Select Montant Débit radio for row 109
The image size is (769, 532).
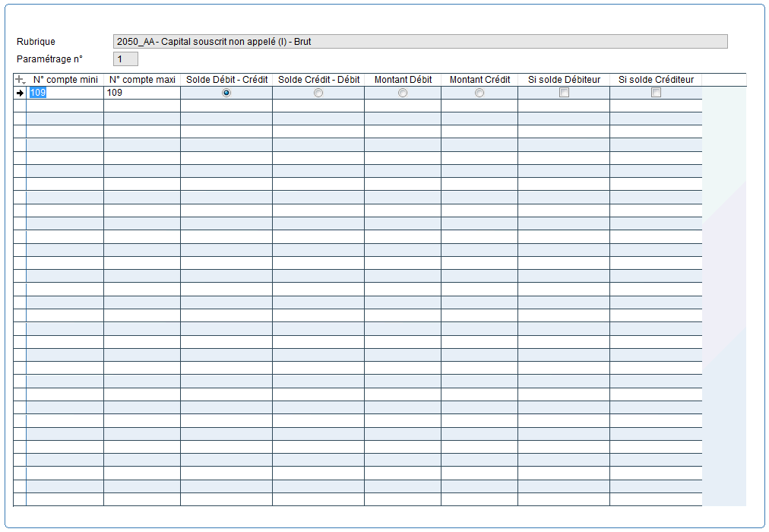coord(403,93)
